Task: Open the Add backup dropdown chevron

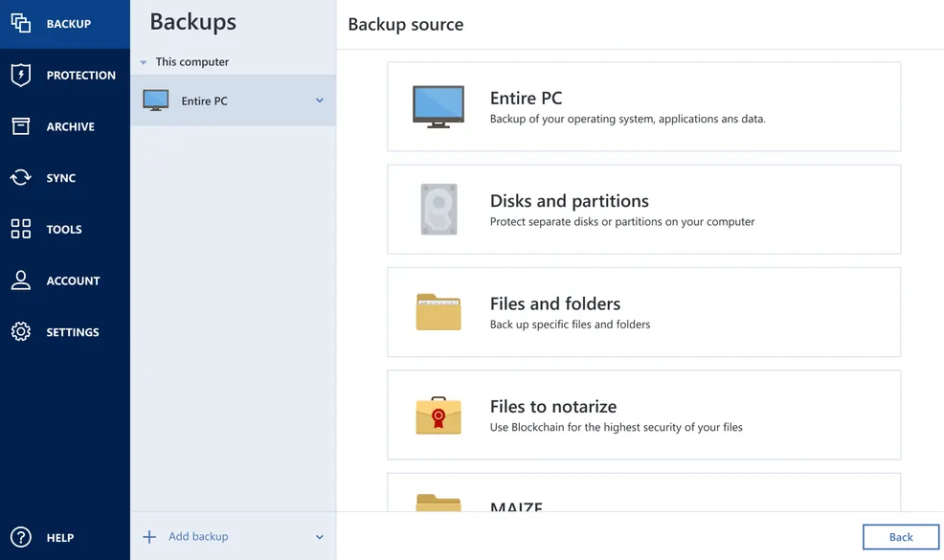Action: (320, 537)
